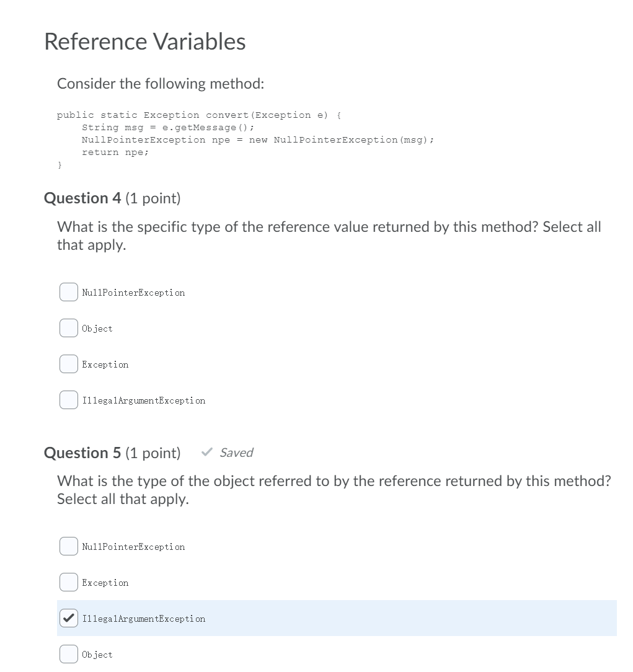Toggle the first answer checkbox under Question 4

68,291
